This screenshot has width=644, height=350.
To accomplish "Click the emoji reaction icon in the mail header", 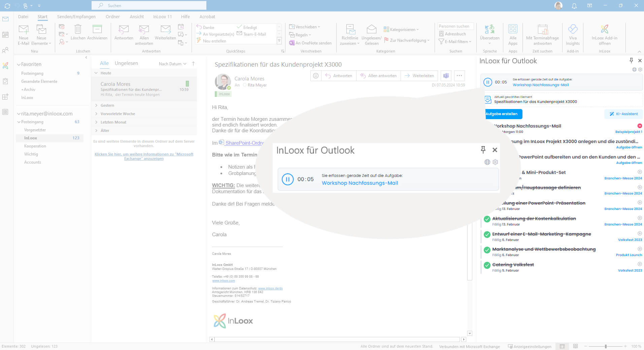I will 316,76.
